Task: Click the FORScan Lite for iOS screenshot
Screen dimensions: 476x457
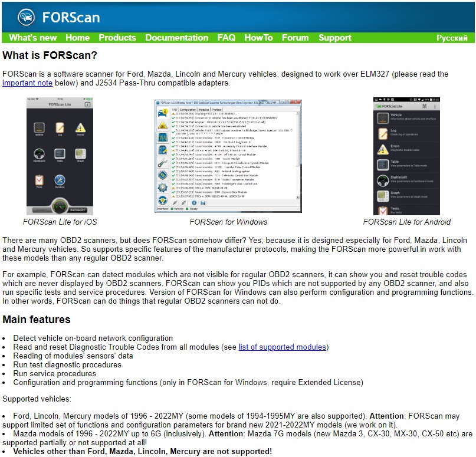Action: pyautogui.click(x=60, y=156)
